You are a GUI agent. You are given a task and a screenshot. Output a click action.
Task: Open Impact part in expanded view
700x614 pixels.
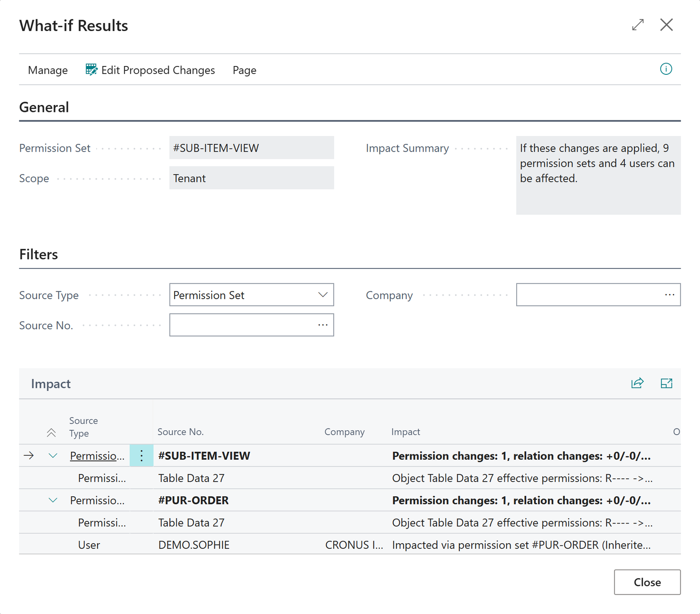tap(666, 384)
